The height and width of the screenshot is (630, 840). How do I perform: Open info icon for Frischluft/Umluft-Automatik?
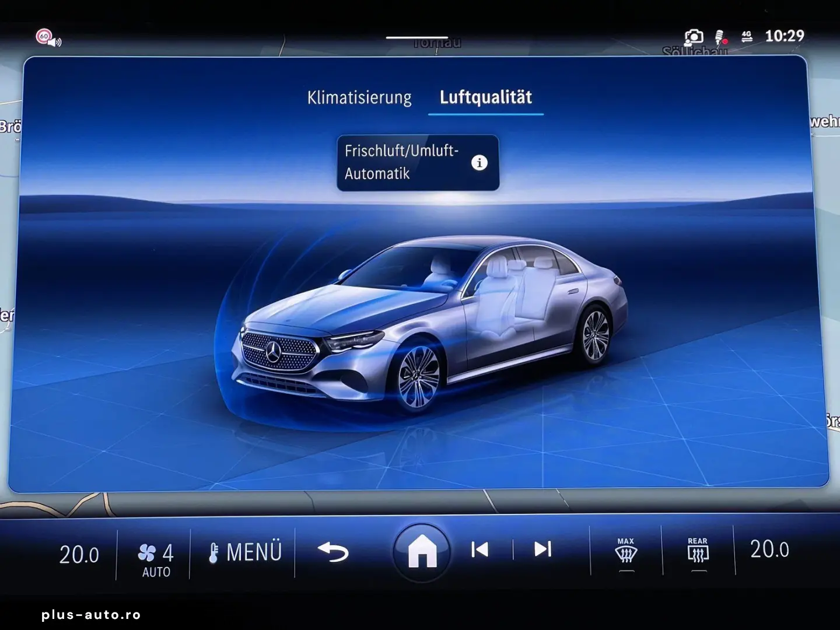click(480, 163)
